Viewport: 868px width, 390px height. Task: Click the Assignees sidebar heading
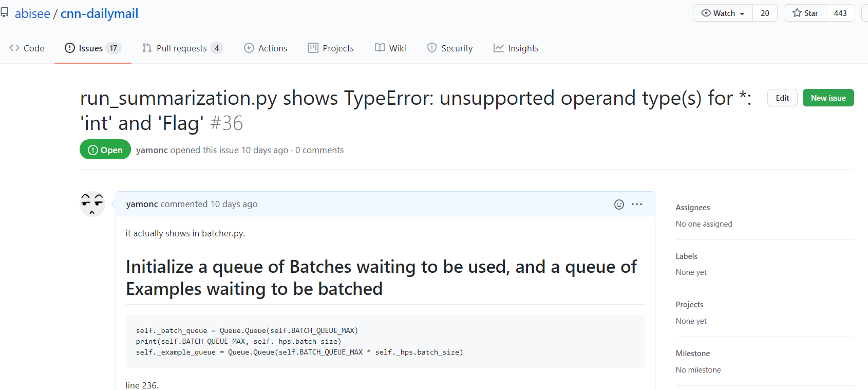[x=693, y=208]
